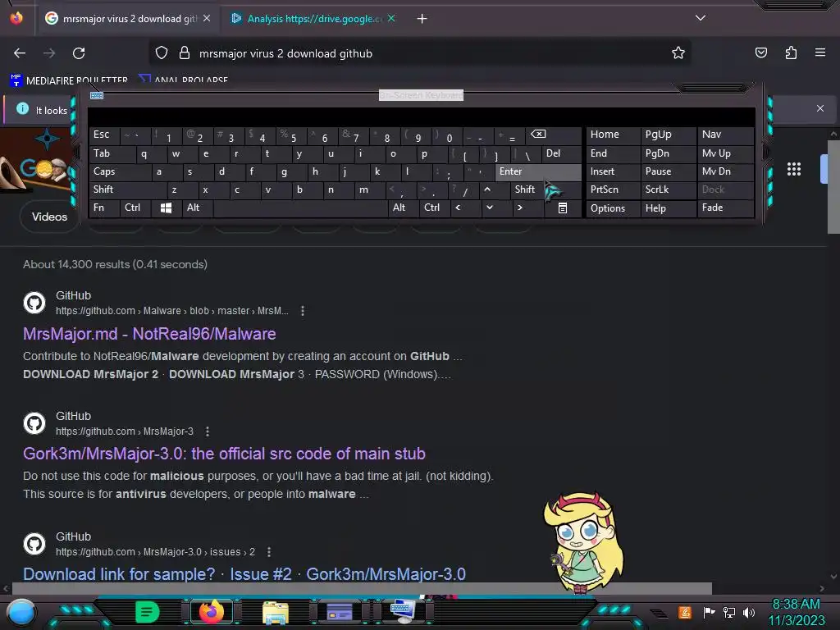Open MrsMajor.md - NotReal96/Malware result
The width and height of the screenshot is (840, 630).
[149, 334]
